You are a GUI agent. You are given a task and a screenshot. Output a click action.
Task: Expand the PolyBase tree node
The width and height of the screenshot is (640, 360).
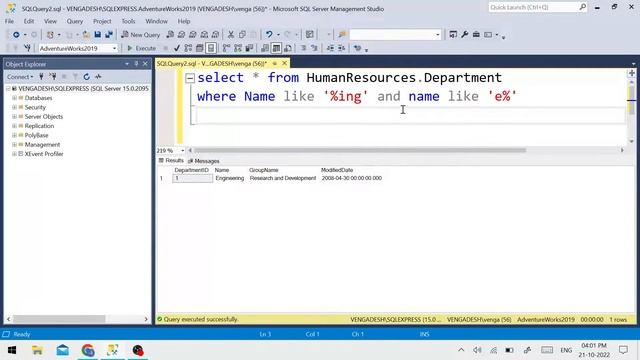point(14,135)
